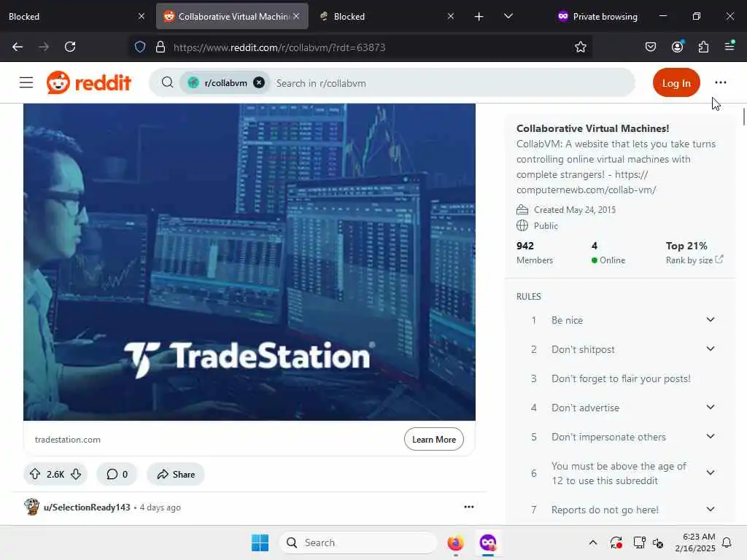Click Learn More on TradeStation ad
This screenshot has height=560, width=747.
pos(433,439)
